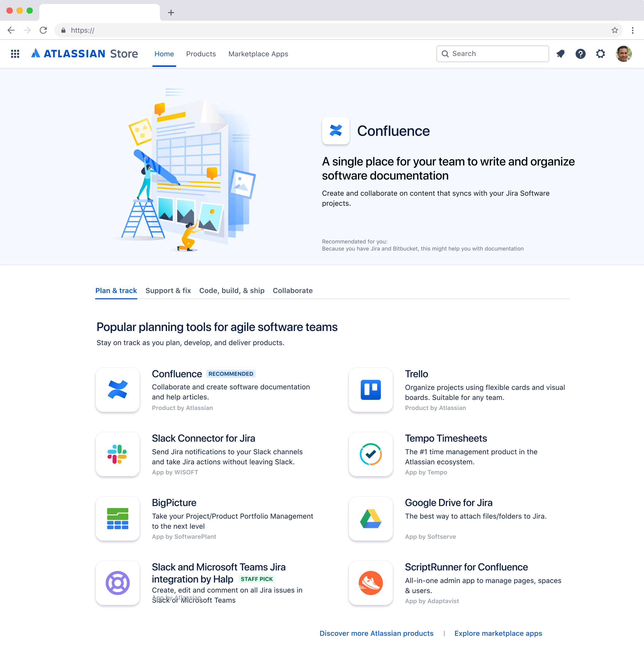644x668 pixels.
Task: Open the help question mark icon
Action: [x=580, y=54]
